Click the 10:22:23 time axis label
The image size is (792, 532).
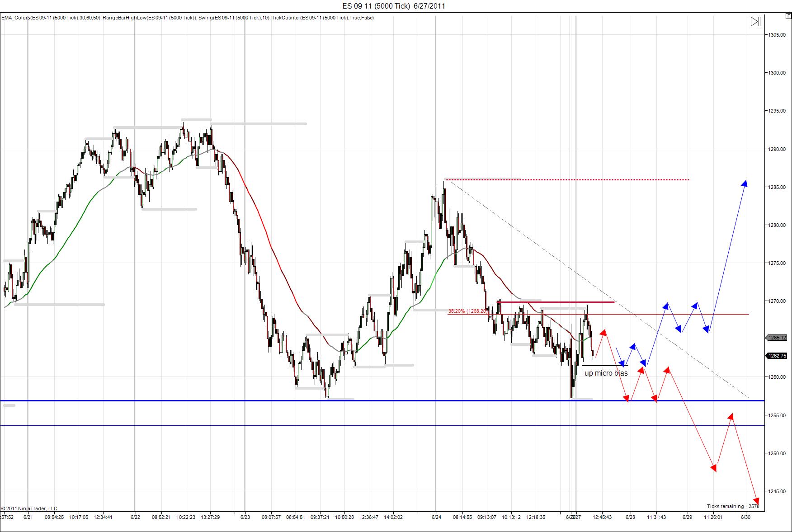click(186, 517)
